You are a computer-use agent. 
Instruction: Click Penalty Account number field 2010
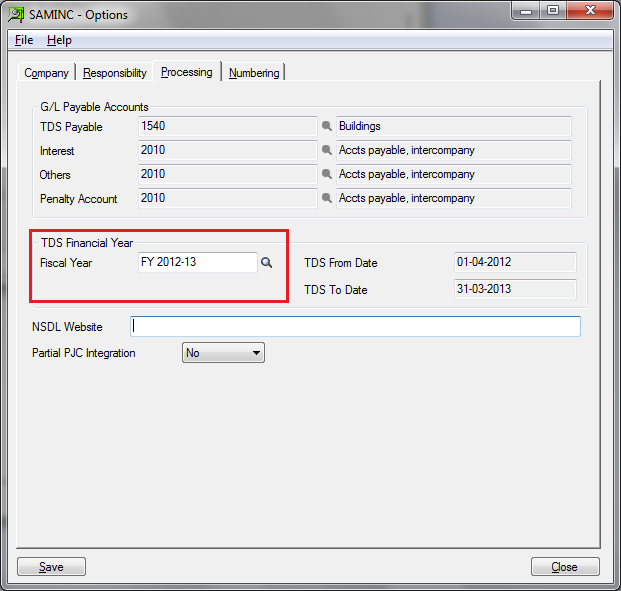[228, 198]
